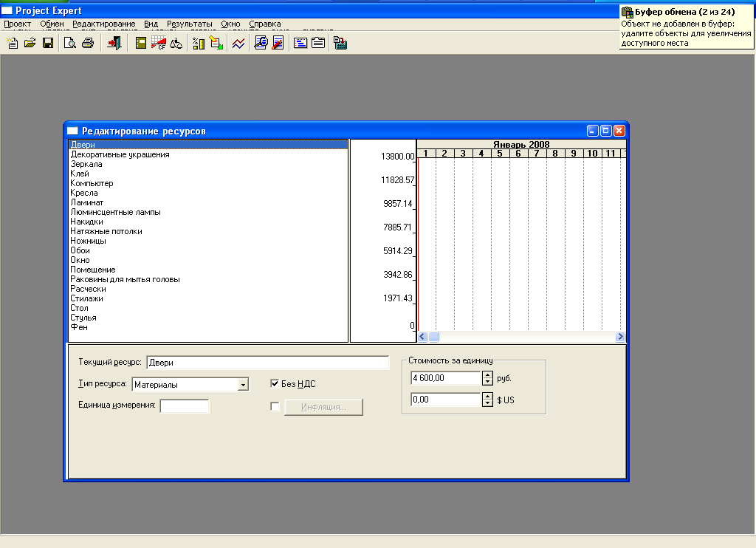This screenshot has width=756, height=548.
Task: Open print preview with the magnifier icon
Action: (x=70, y=44)
